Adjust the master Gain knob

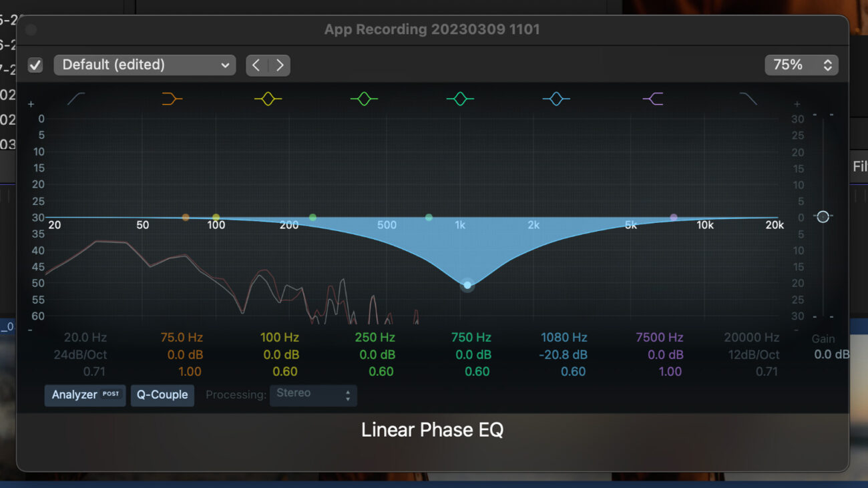tap(823, 216)
